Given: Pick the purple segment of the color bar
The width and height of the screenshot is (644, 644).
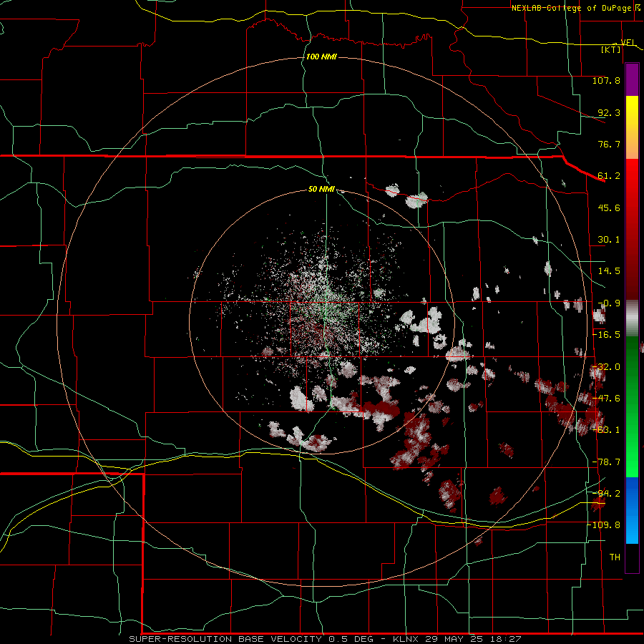Looking at the screenshot, I should [632, 79].
